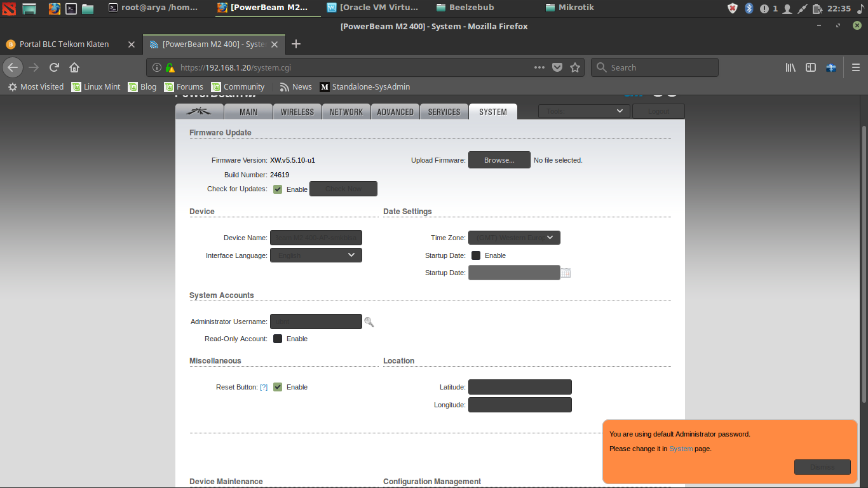Click the blue extension icon in the toolbar
The width and height of the screenshot is (868, 488).
pyautogui.click(x=831, y=67)
